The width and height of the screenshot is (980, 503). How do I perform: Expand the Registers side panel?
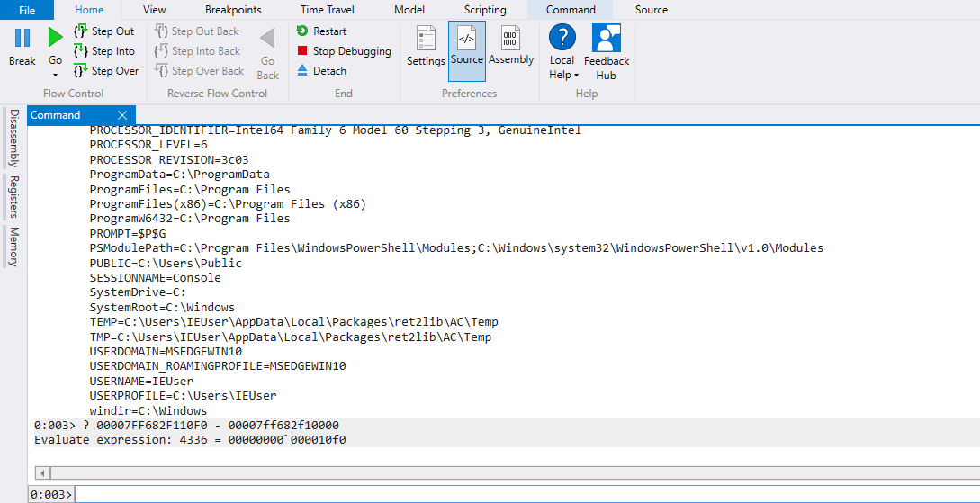[x=13, y=197]
